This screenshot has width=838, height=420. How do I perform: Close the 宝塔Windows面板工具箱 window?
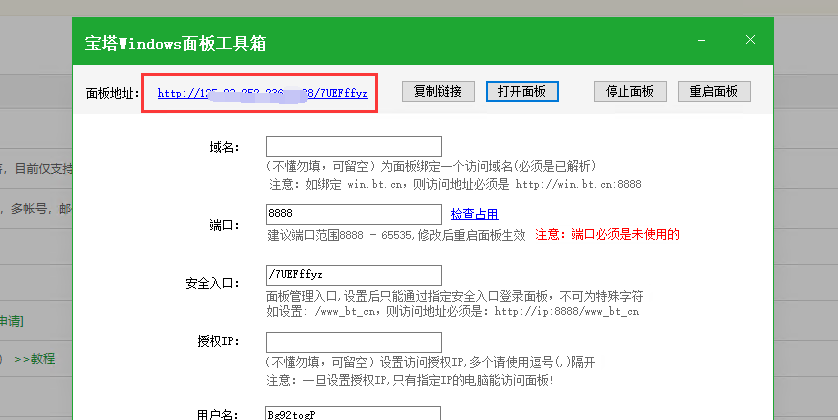(x=750, y=40)
